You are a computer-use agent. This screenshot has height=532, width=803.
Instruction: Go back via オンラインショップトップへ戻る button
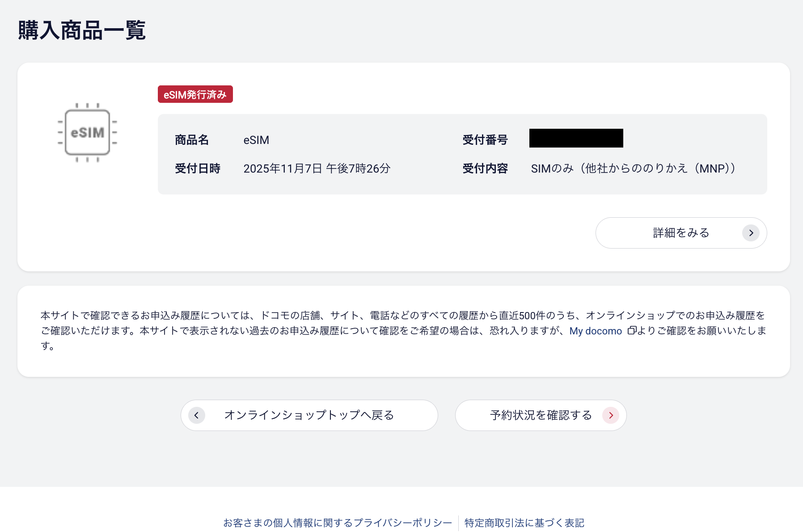[309, 415]
